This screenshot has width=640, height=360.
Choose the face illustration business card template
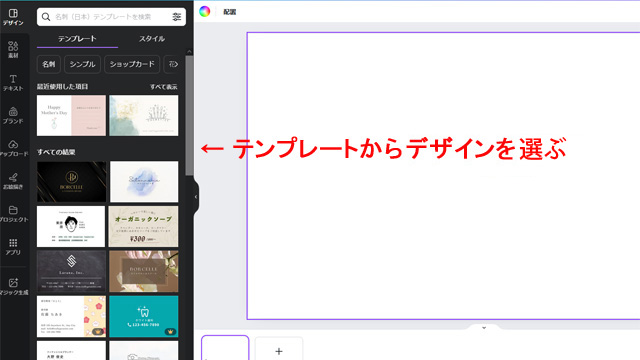tap(71, 227)
